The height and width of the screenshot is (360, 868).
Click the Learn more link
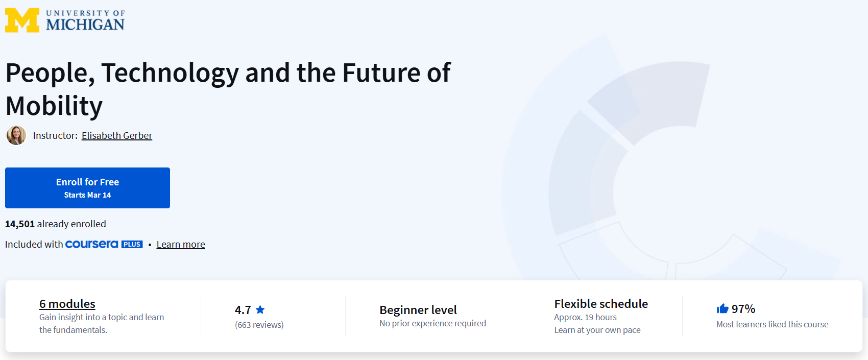pos(181,245)
